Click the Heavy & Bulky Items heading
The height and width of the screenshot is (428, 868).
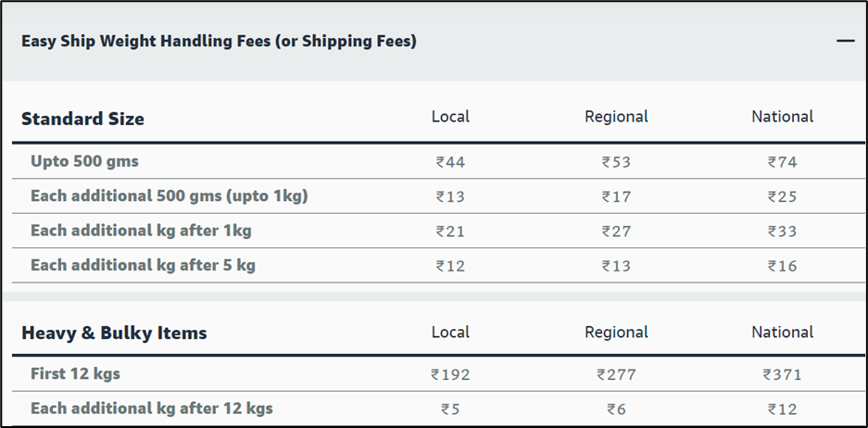tap(114, 333)
